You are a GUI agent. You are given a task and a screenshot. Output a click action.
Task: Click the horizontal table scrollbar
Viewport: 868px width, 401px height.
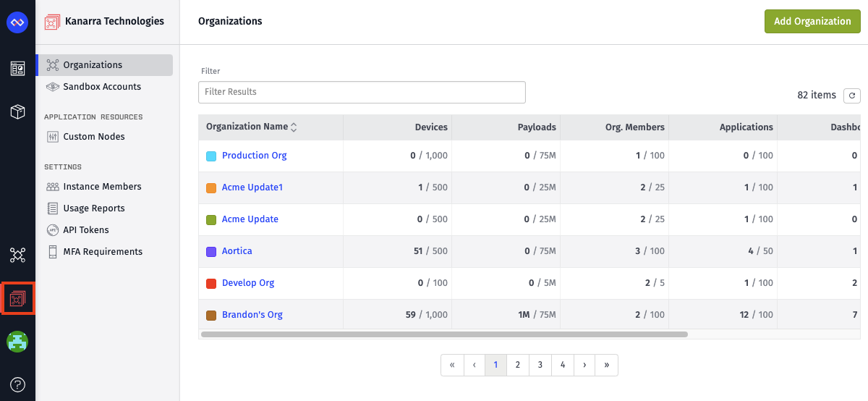(x=444, y=334)
